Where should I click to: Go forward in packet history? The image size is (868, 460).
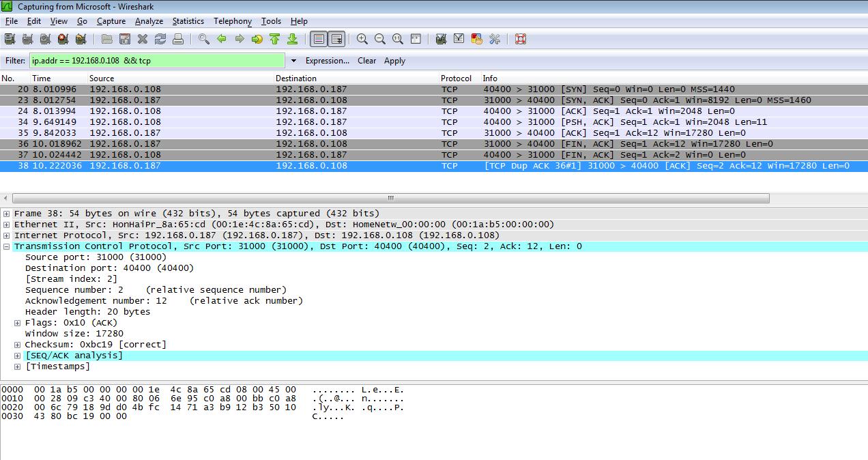240,39
